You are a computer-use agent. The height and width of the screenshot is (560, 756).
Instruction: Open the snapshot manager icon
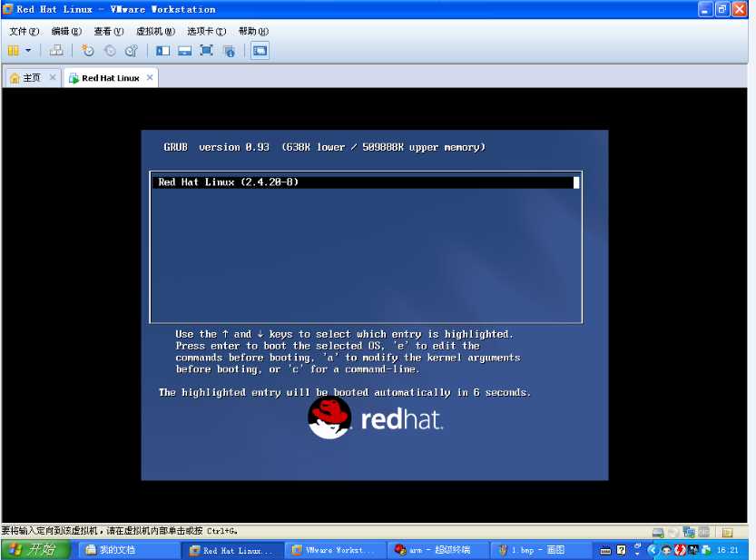[x=132, y=51]
